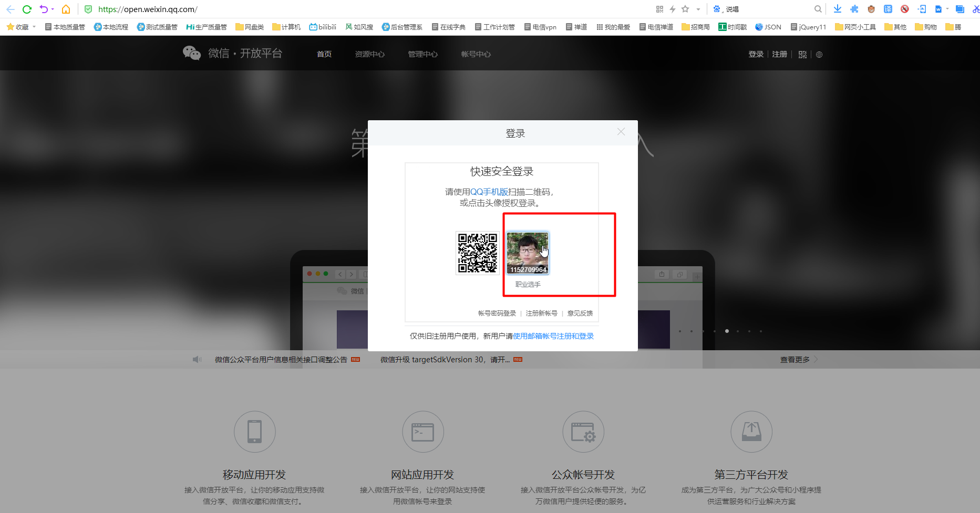The width and height of the screenshot is (980, 513).
Task: Open the 本地流程 bookmark
Action: point(111,27)
